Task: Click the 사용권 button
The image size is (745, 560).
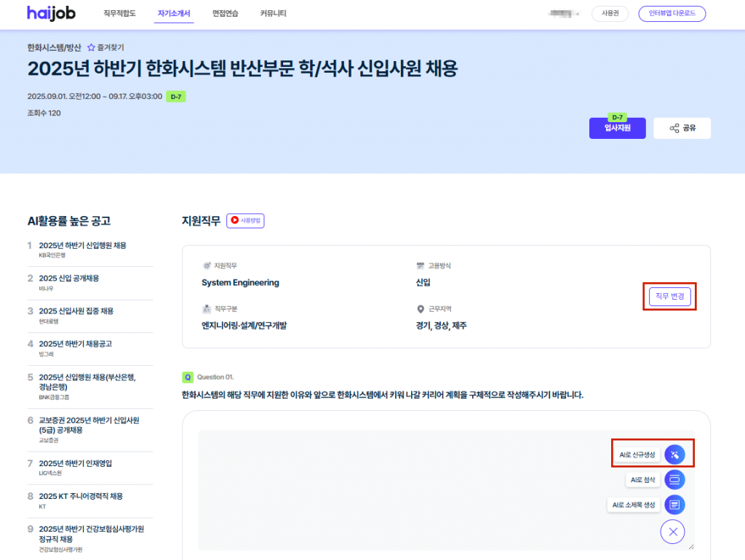Action: tap(610, 13)
